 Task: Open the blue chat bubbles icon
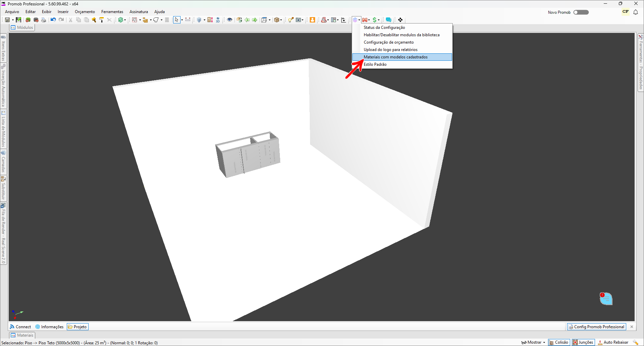pos(389,20)
